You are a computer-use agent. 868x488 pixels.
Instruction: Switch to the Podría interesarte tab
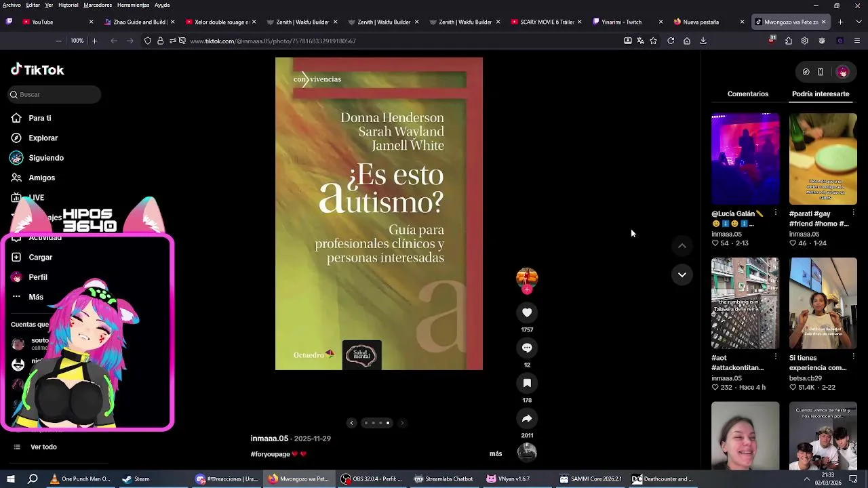tap(821, 94)
